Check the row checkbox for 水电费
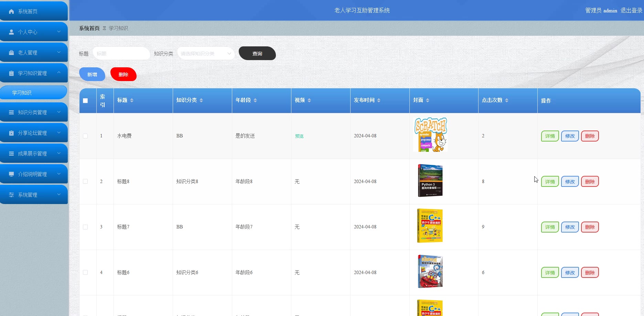The width and height of the screenshot is (644, 316). [85, 136]
